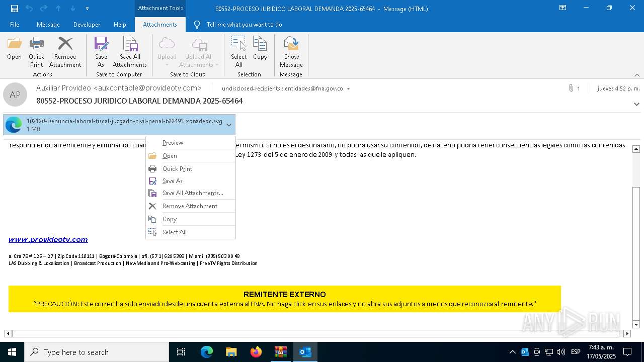Click the AP sender avatar
The width and height of the screenshot is (644, 362).
(x=15, y=95)
